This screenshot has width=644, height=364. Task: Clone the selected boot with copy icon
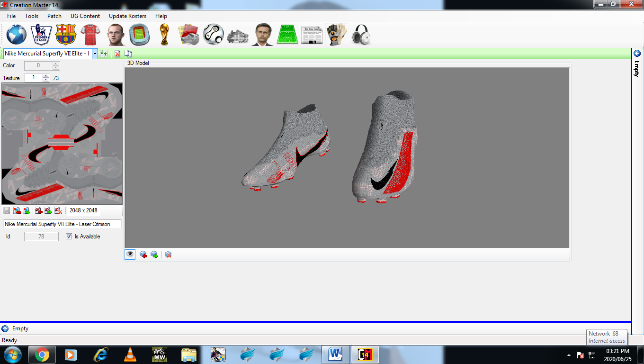[x=128, y=54]
